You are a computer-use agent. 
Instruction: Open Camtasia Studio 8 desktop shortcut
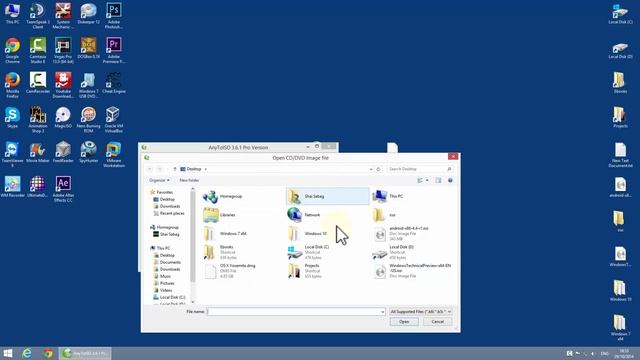coord(38,50)
